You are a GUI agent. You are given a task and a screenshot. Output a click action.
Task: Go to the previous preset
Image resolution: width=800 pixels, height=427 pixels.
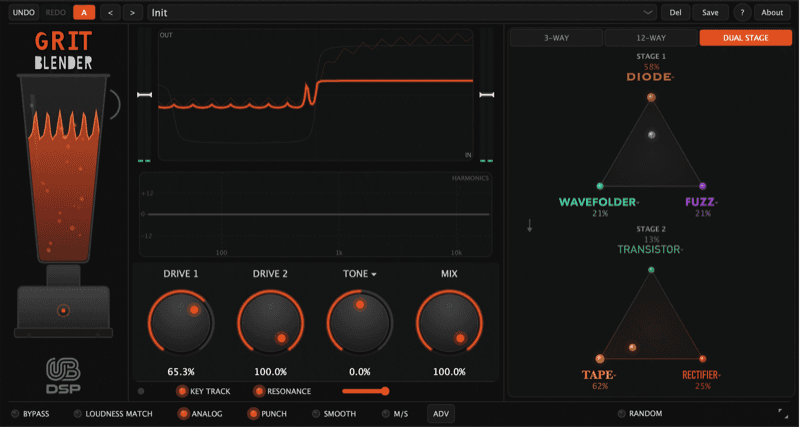(110, 13)
